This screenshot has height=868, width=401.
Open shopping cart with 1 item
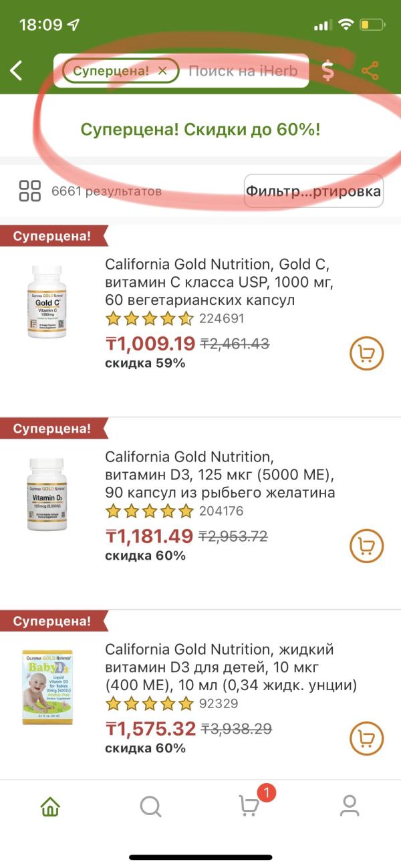tap(250, 806)
